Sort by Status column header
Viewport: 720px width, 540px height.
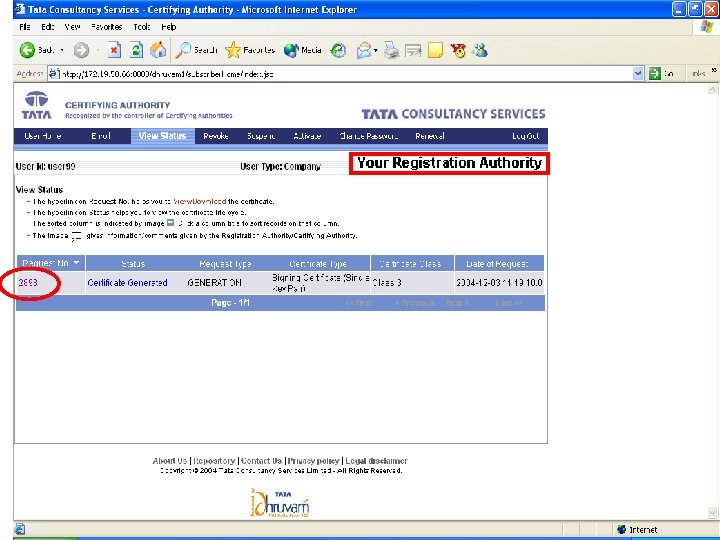point(133,264)
